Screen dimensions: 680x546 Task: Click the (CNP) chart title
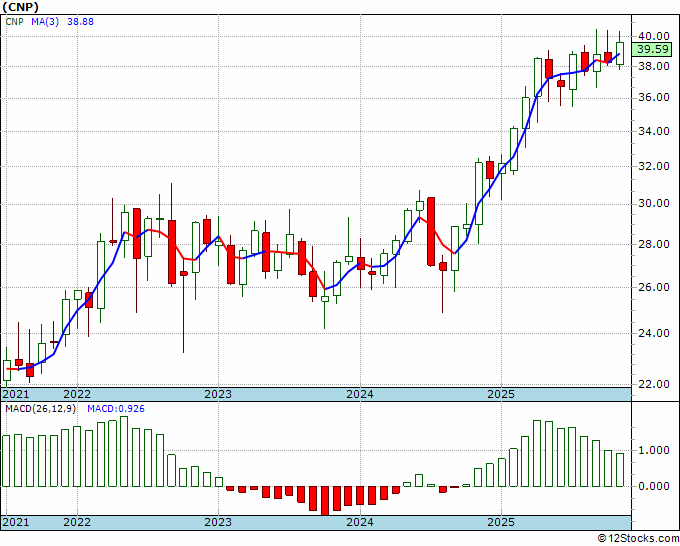[20, 7]
